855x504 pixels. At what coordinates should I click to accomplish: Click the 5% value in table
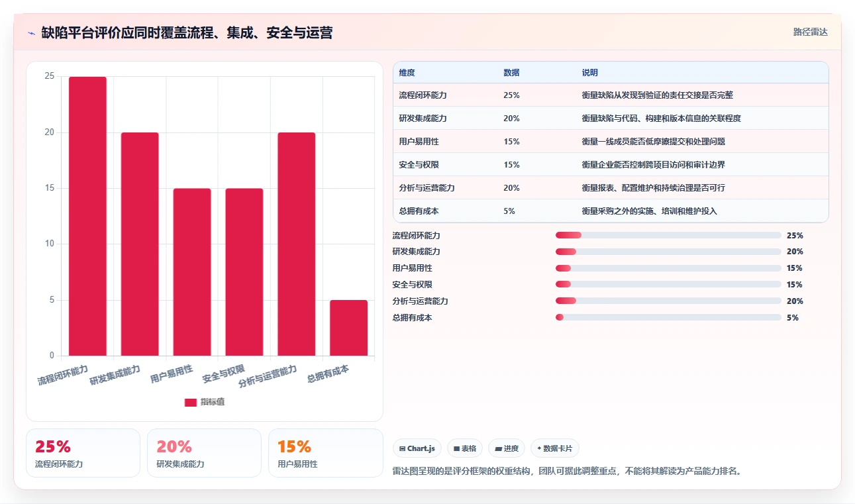[x=509, y=211]
